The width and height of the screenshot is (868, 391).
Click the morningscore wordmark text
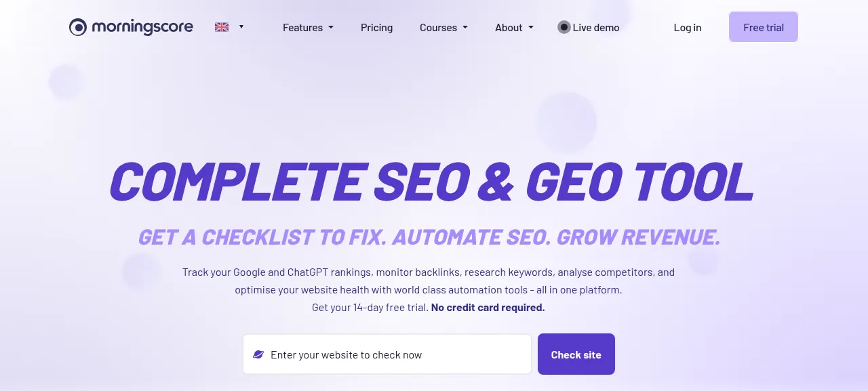coord(142,27)
